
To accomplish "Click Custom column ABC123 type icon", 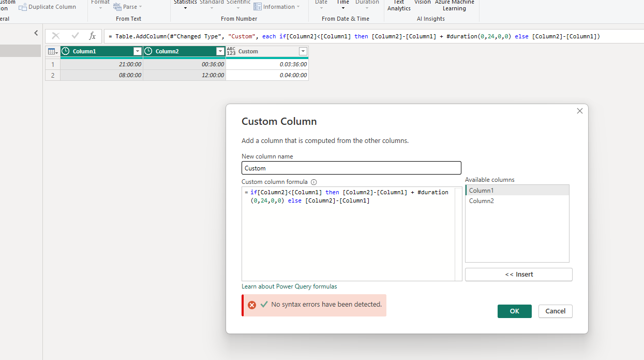I will point(231,51).
